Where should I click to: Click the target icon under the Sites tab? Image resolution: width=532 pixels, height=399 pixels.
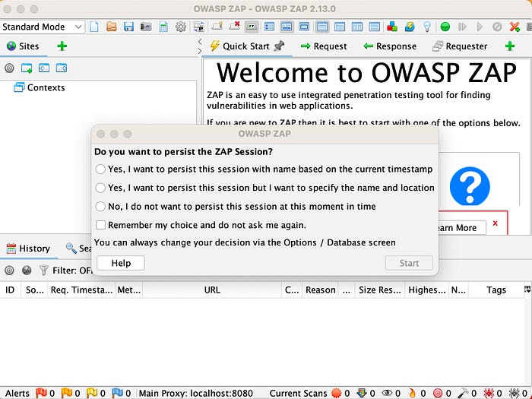(9, 68)
